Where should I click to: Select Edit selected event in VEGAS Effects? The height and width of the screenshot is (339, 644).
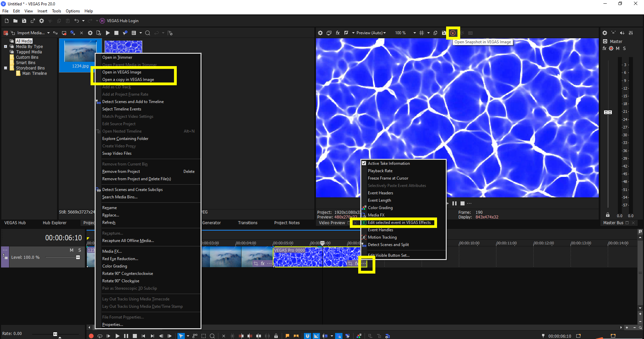click(x=399, y=223)
